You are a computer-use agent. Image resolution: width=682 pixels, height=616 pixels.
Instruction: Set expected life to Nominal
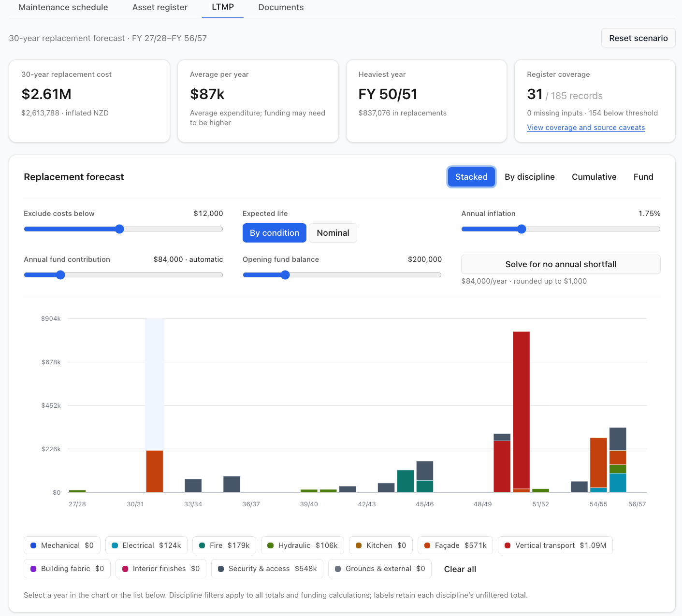tap(333, 233)
